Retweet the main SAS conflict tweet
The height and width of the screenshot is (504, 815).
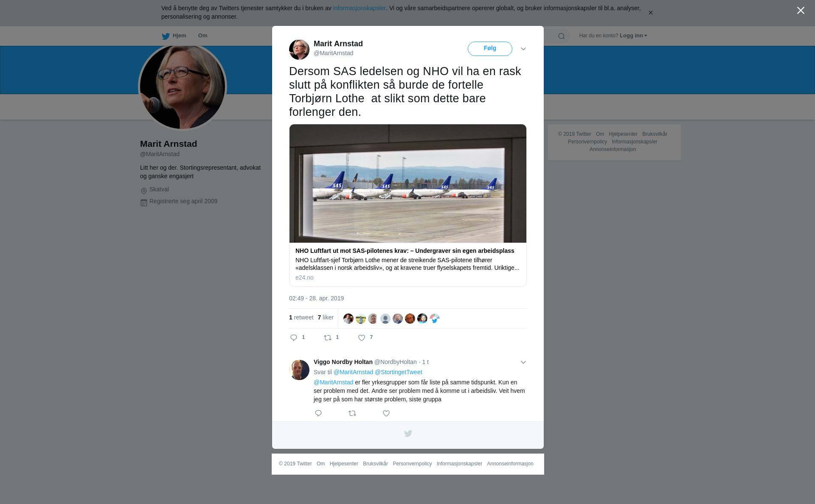(328, 338)
